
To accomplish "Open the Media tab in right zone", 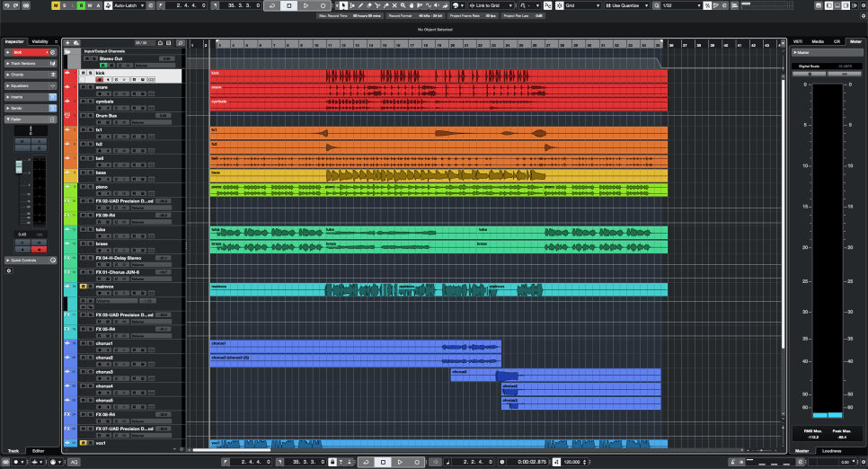I will 817,41.
